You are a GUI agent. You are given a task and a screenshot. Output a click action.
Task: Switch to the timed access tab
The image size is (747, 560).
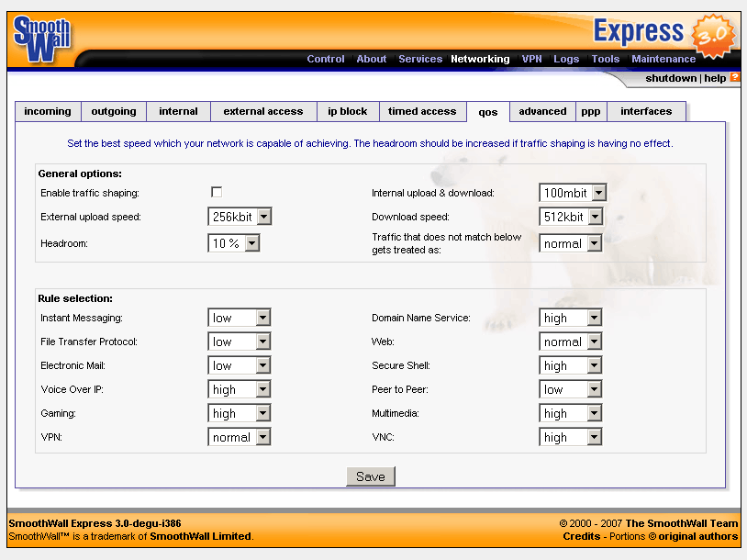[x=422, y=111]
